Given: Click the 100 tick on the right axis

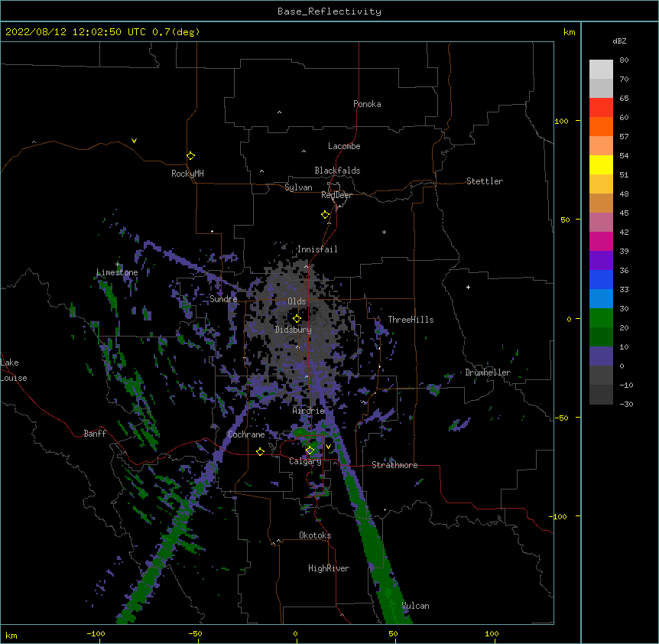Looking at the screenshot, I should pos(562,121).
